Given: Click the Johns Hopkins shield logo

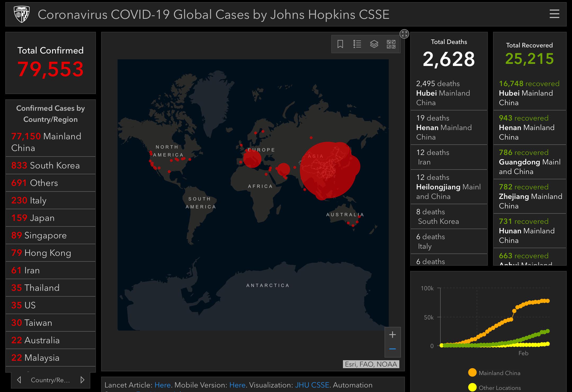Looking at the screenshot, I should tap(21, 14).
